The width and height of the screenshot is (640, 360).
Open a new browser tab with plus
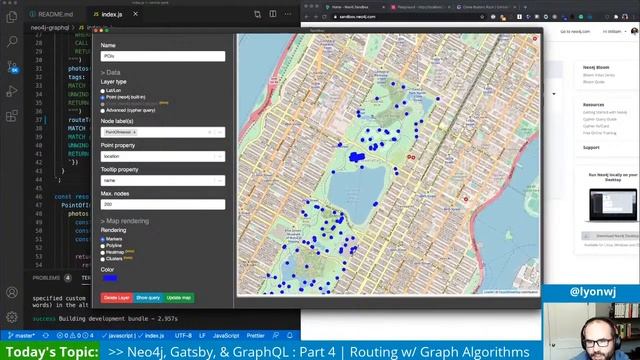[x=525, y=7]
